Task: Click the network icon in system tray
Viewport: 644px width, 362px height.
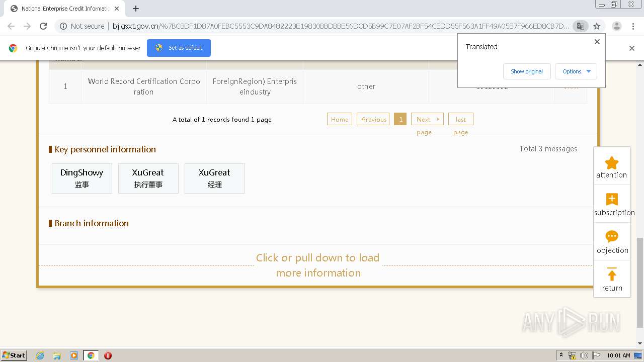Action: (572, 355)
